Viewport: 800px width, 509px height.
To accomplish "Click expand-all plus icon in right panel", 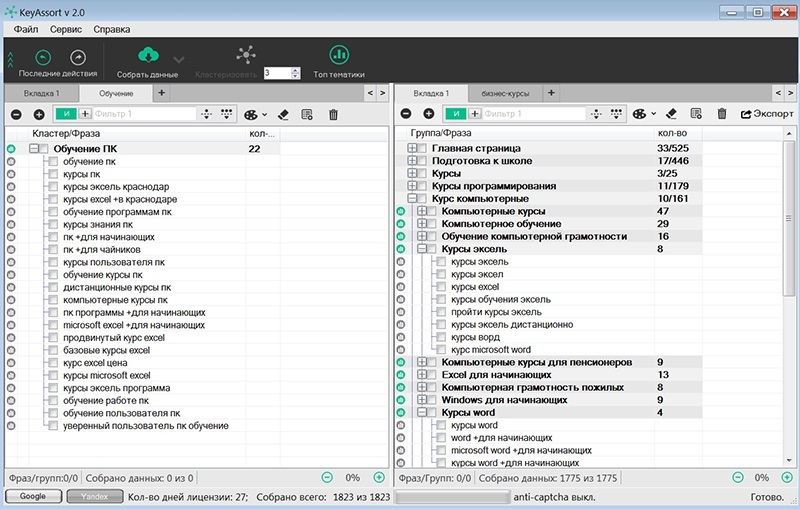I will tap(428, 115).
